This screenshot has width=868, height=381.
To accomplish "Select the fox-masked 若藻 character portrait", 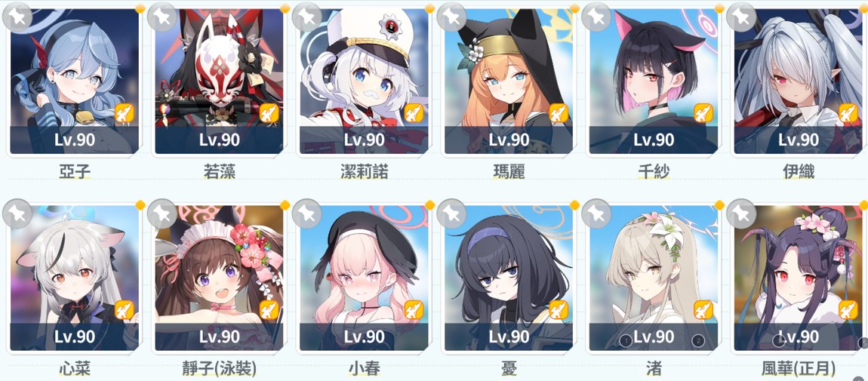I will (x=219, y=81).
